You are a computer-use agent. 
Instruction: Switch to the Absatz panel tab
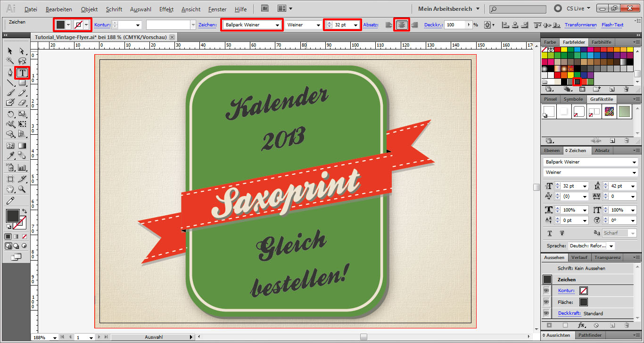click(x=602, y=151)
